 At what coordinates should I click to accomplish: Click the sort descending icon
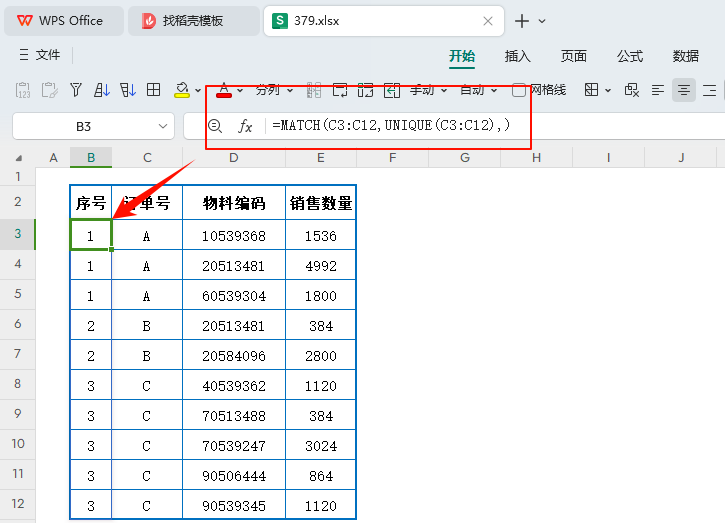[128, 90]
